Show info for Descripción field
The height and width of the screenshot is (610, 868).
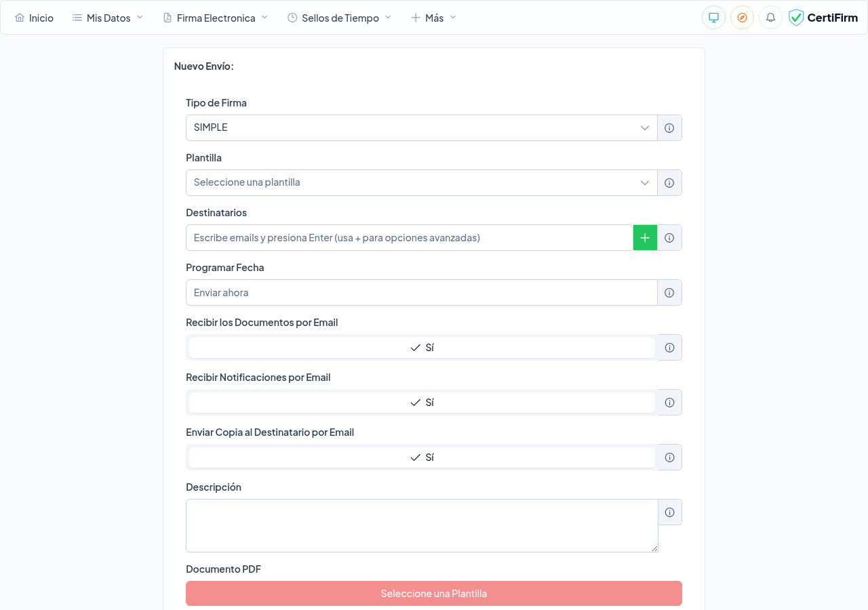click(669, 512)
